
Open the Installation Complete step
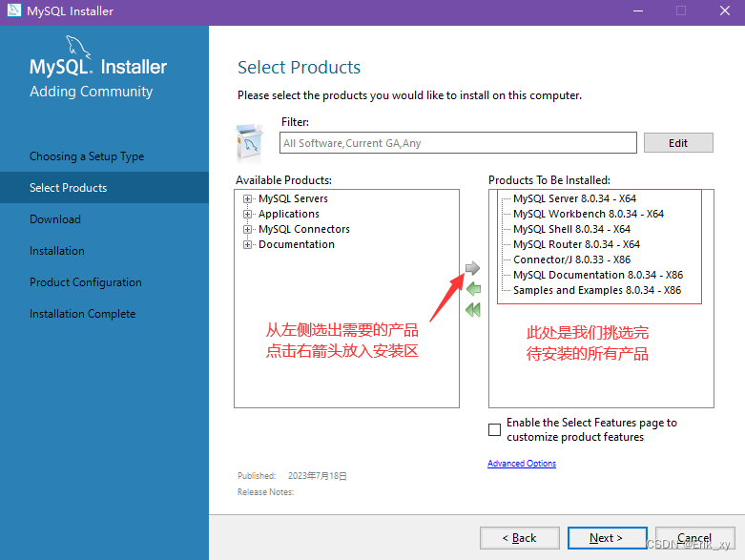coord(83,314)
